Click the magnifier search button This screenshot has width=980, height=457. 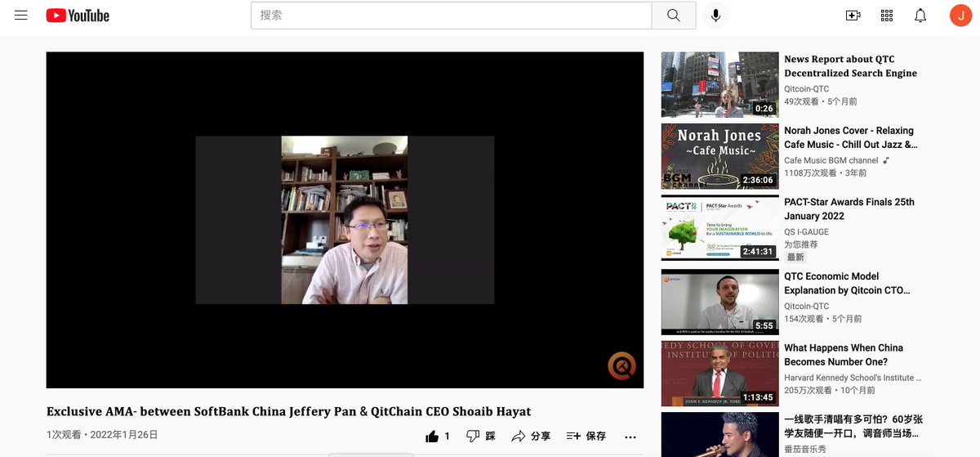(674, 16)
